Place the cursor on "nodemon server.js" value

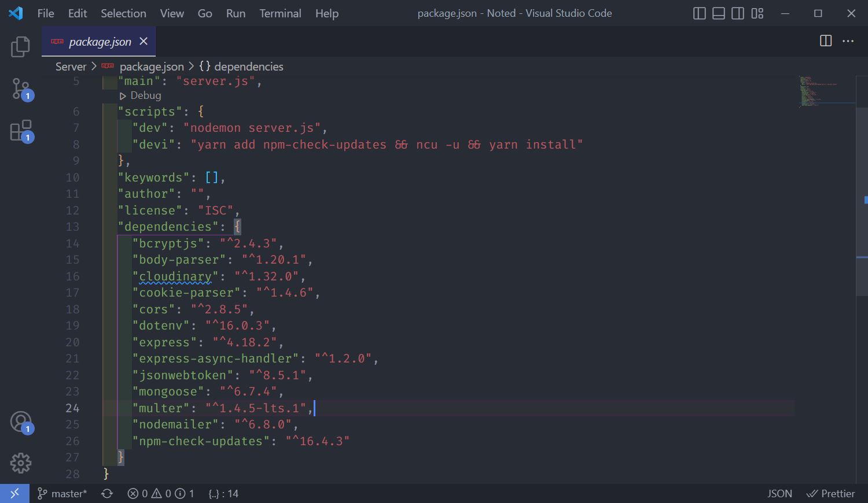252,128
